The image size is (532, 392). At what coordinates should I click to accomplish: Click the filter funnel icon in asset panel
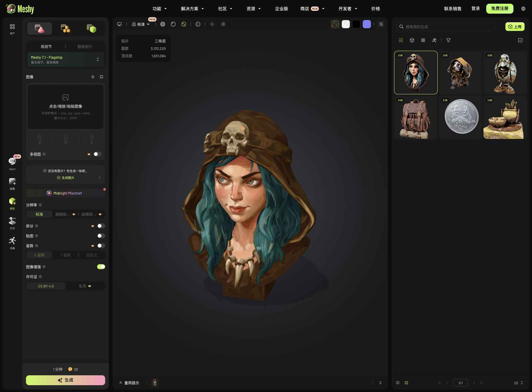pyautogui.click(x=448, y=40)
